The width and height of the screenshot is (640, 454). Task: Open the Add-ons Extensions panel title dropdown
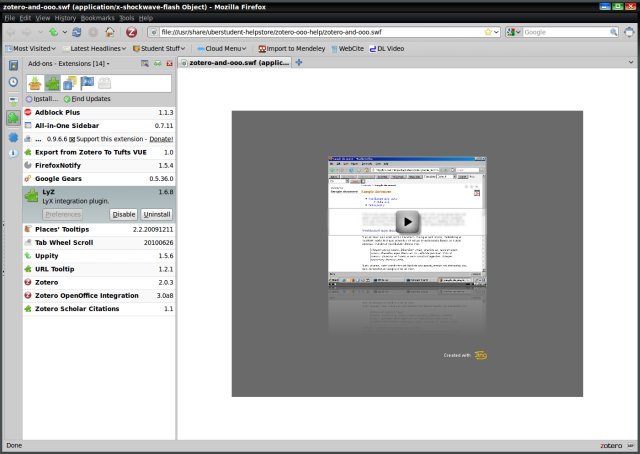69,64
